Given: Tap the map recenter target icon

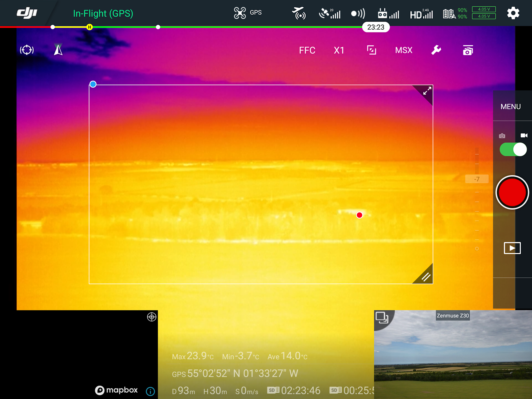Looking at the screenshot, I should [x=152, y=317].
